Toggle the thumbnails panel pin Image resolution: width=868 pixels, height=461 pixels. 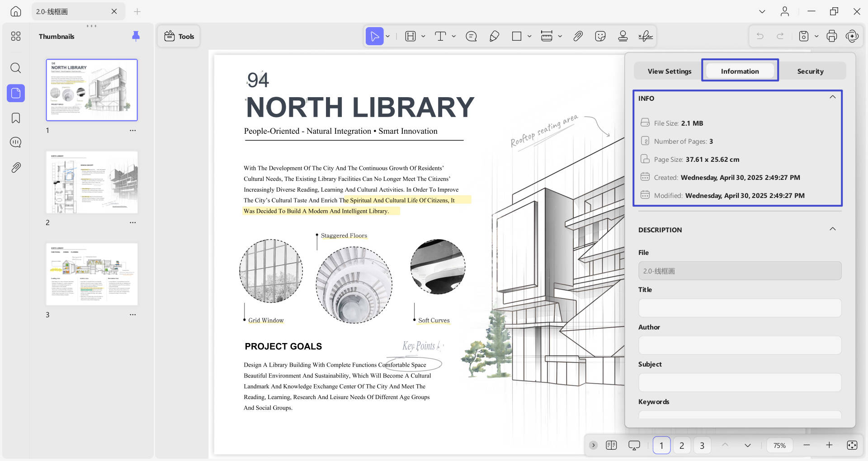[x=136, y=36]
